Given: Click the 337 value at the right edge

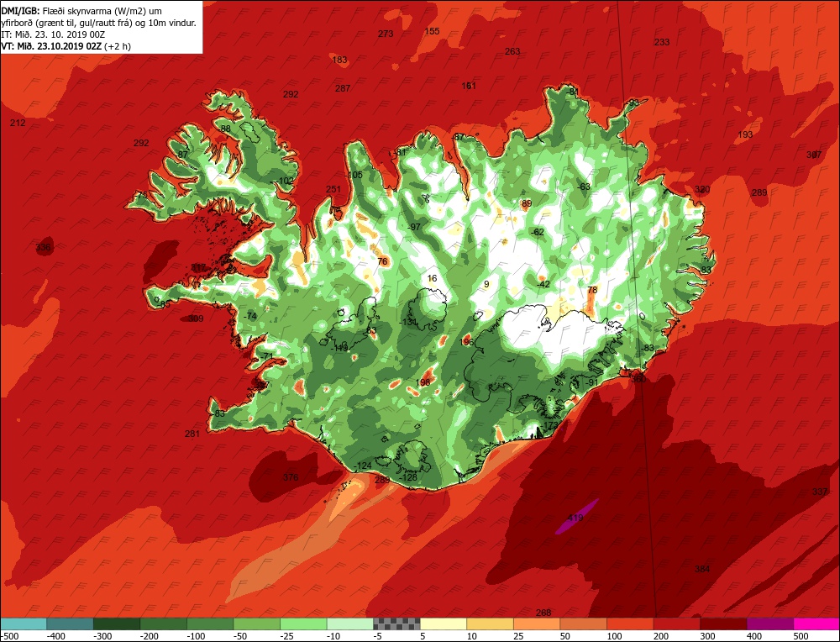Looking at the screenshot, I should 820,492.
